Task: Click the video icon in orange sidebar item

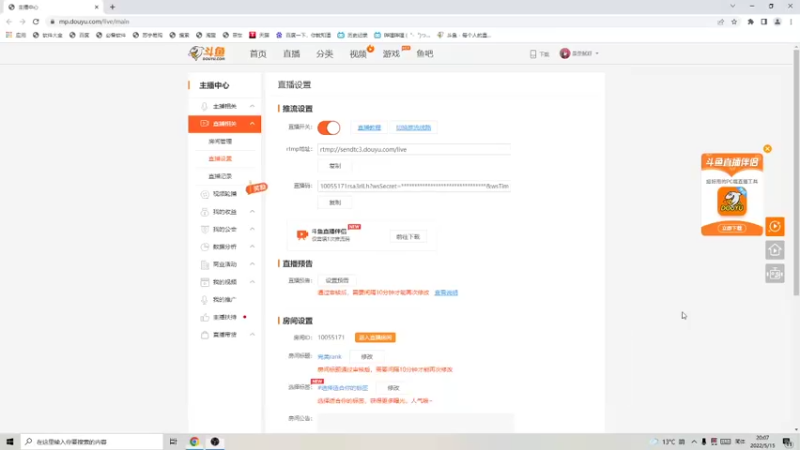Action: pyautogui.click(x=205, y=124)
